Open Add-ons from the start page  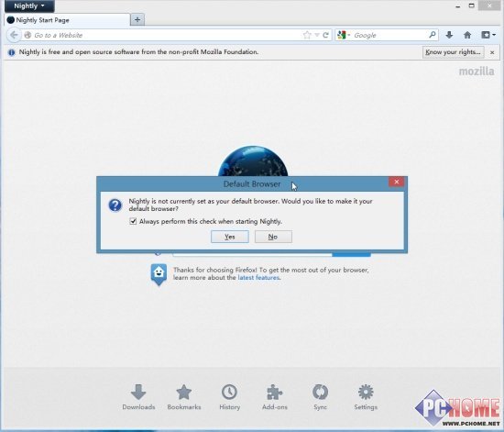point(275,397)
